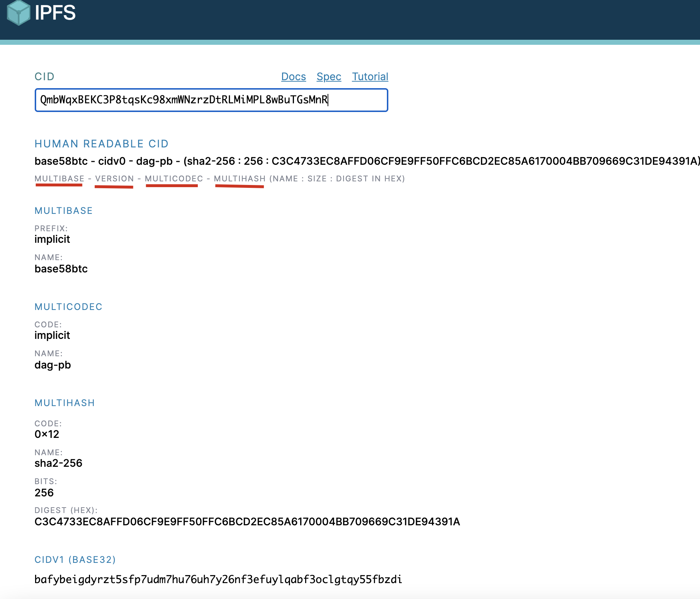
Task: Click the underlined MULTICODEC legend label
Action: [x=174, y=179]
